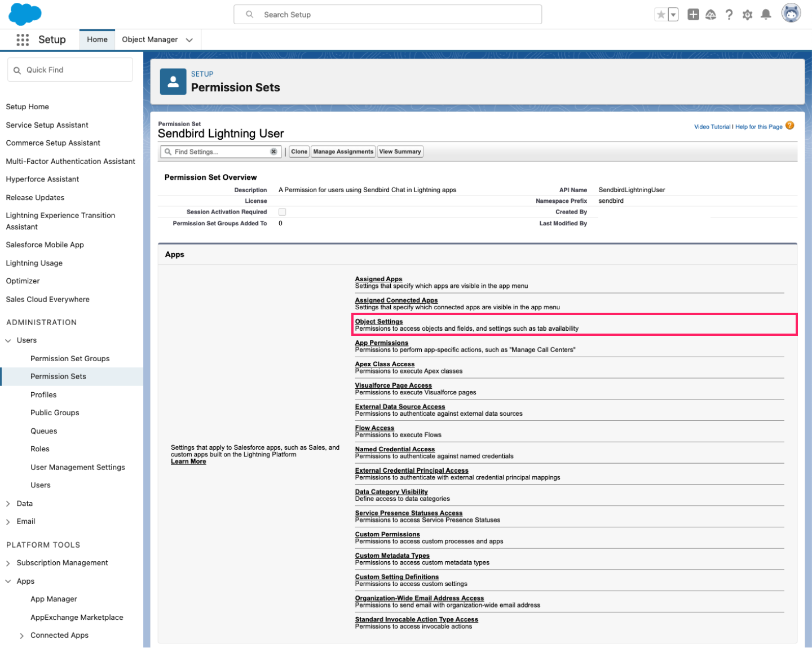Open the Apex Class Access link
The height and width of the screenshot is (648, 812).
[x=385, y=364]
